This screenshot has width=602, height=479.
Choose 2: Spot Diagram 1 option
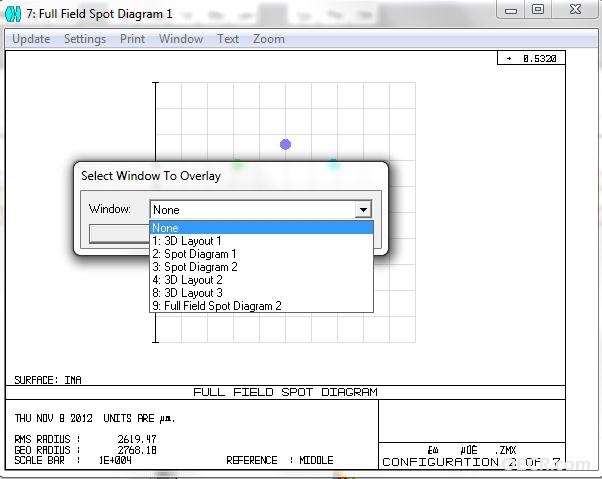click(261, 254)
